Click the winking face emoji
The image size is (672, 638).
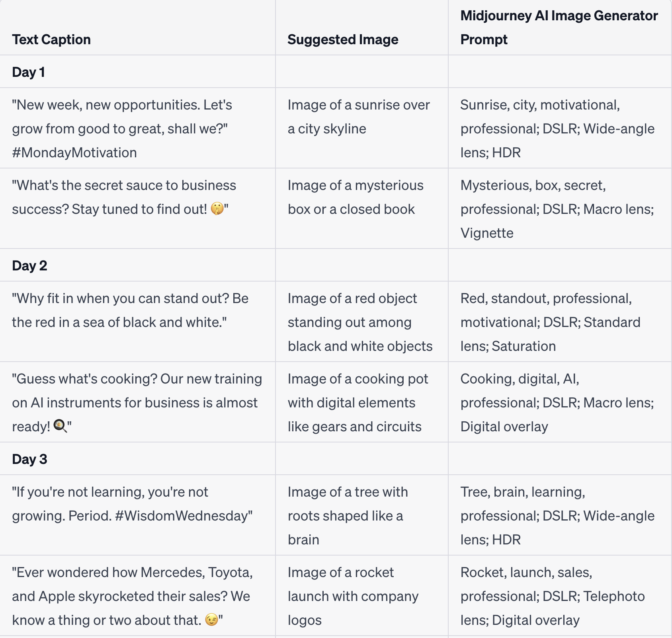(211, 620)
